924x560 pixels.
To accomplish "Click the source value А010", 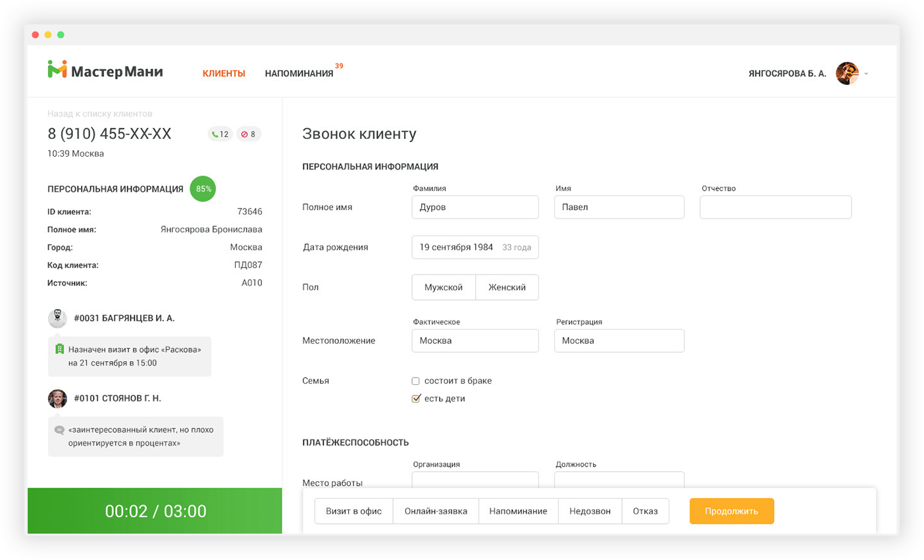I will point(251,283).
